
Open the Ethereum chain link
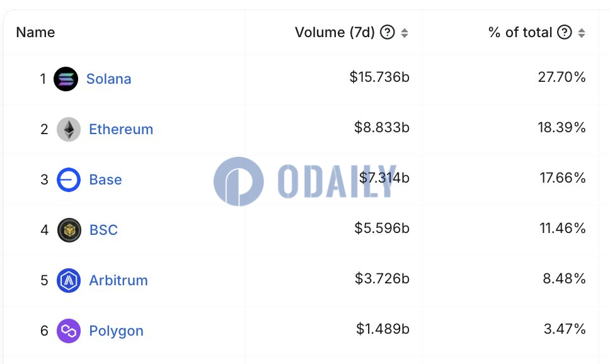(x=121, y=129)
